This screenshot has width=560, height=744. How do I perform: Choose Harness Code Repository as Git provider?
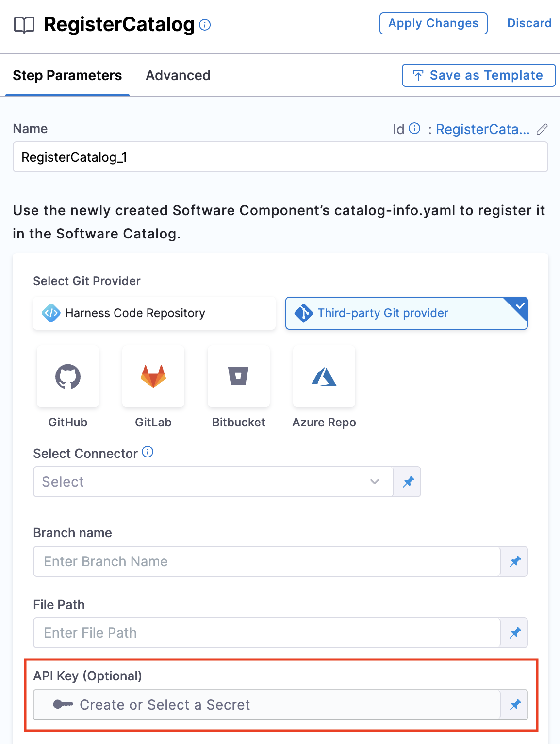point(154,313)
